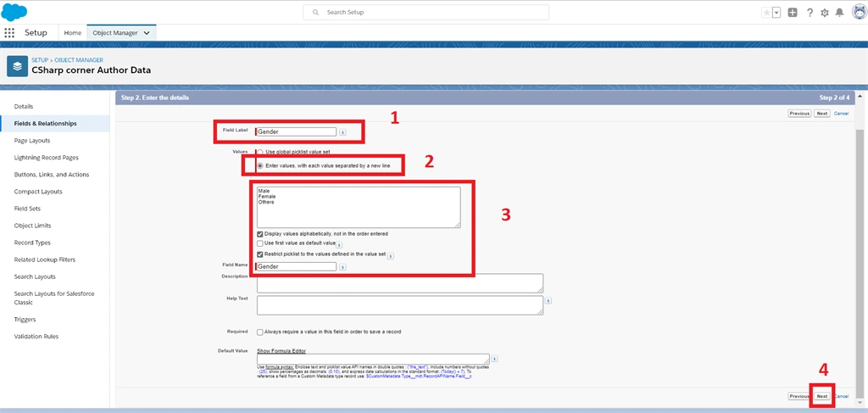Open Page Layouts in the sidebar
Image resolution: width=868 pixels, height=413 pixels.
point(32,141)
